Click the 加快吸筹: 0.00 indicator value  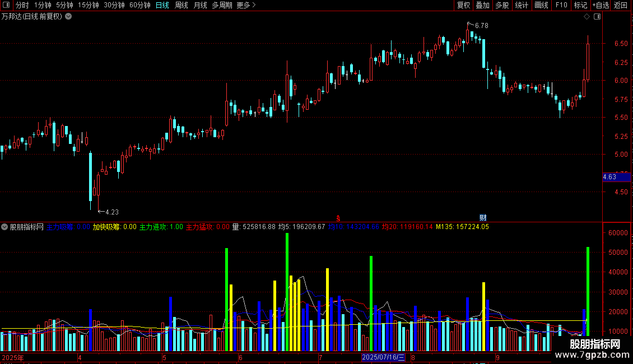(x=115, y=227)
